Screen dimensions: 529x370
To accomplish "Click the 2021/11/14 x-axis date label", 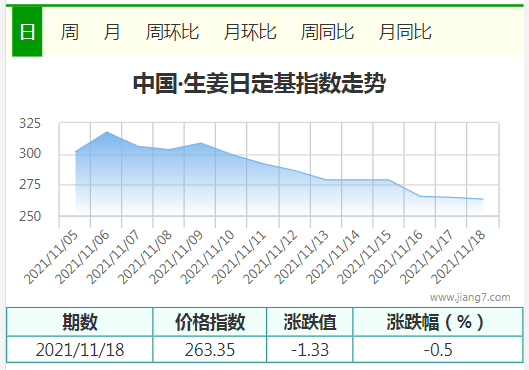I will pos(333,257).
